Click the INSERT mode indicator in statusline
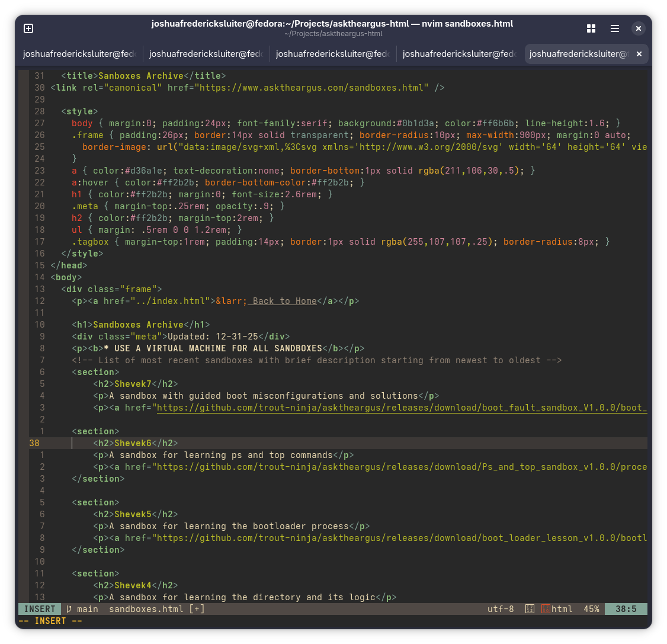Viewport: 667px width, 644px height. [x=40, y=609]
